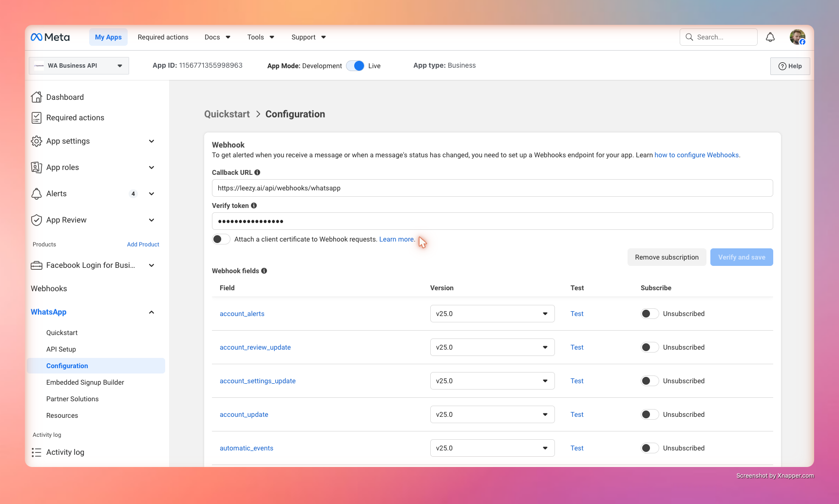Expand App Review section

[x=152, y=220]
